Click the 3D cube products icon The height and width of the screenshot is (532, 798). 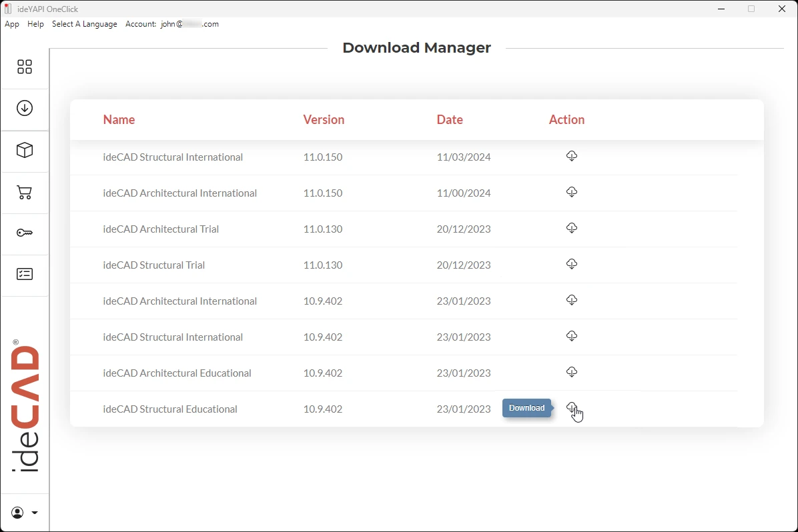pos(25,151)
